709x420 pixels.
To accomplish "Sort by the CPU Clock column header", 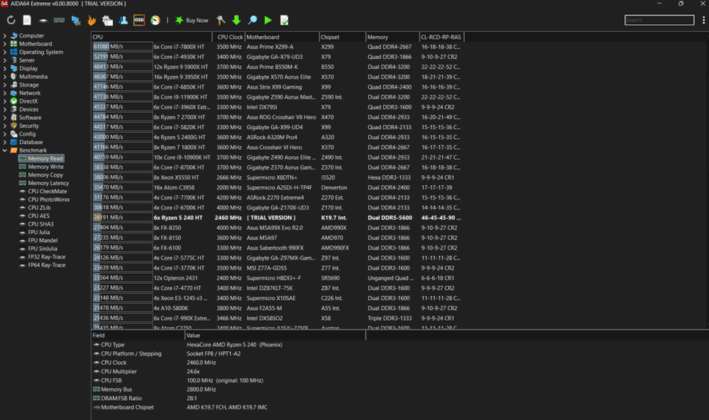I will 228,37.
